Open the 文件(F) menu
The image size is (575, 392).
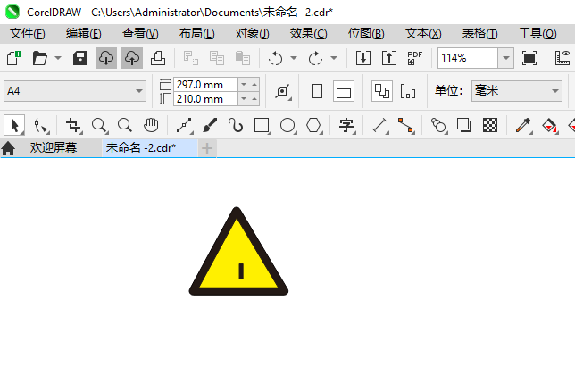pyautogui.click(x=28, y=34)
